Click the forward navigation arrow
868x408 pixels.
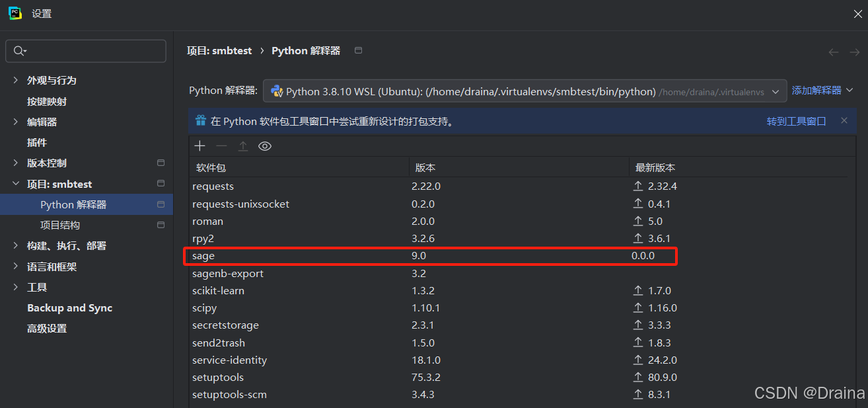854,52
